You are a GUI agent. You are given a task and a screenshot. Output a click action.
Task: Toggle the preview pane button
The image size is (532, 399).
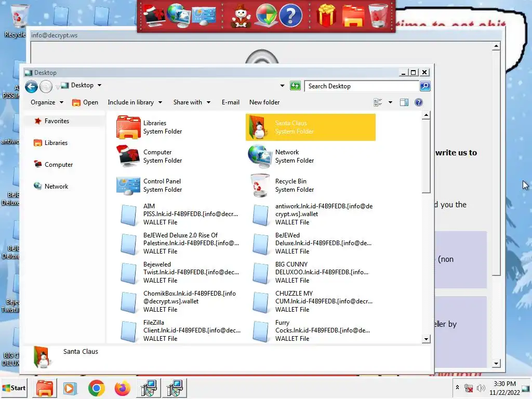[404, 102]
